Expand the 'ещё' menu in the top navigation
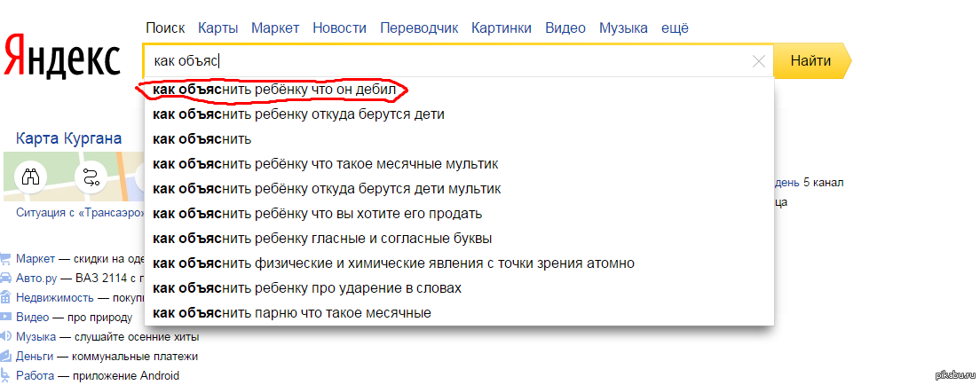The width and height of the screenshot is (980, 385). pos(676,27)
